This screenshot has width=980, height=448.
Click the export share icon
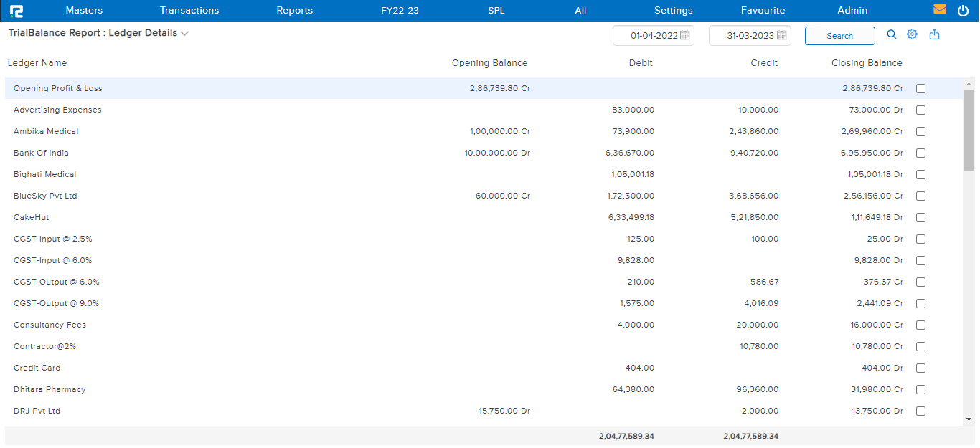coord(934,34)
